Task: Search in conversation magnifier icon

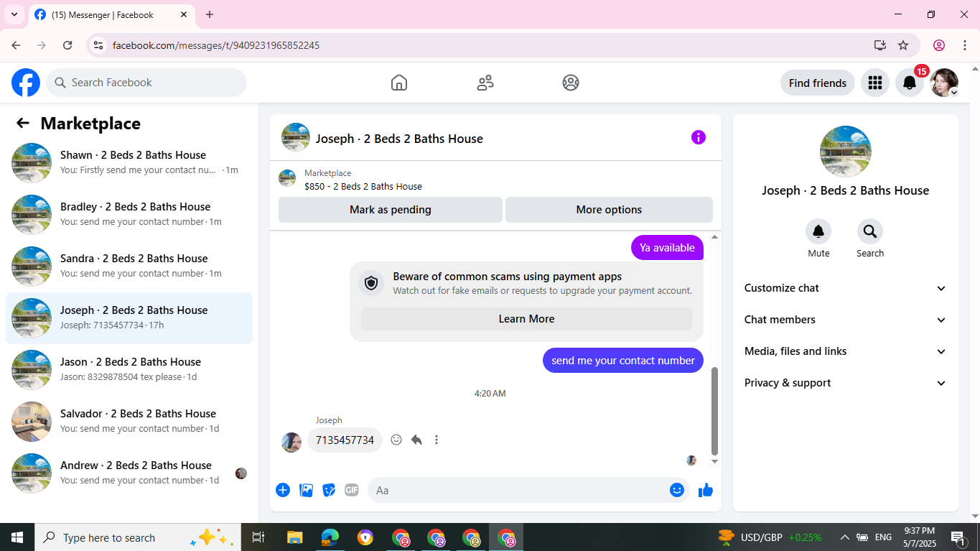Action: (870, 231)
